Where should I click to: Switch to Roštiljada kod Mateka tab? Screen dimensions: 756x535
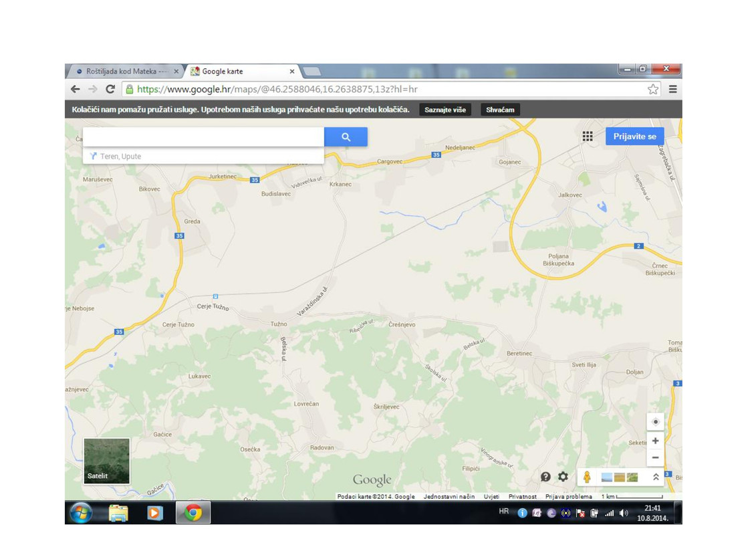pyautogui.click(x=126, y=72)
